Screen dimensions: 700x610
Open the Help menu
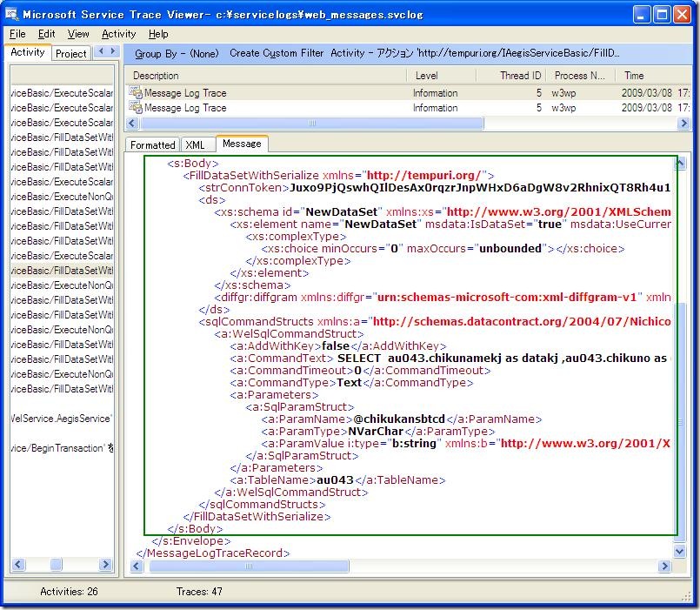tap(158, 34)
